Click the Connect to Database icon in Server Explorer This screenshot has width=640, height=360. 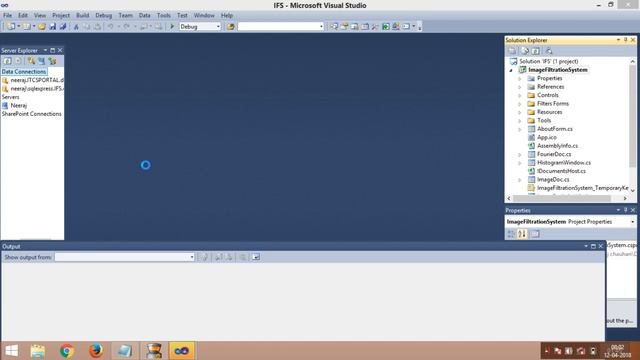[31, 61]
